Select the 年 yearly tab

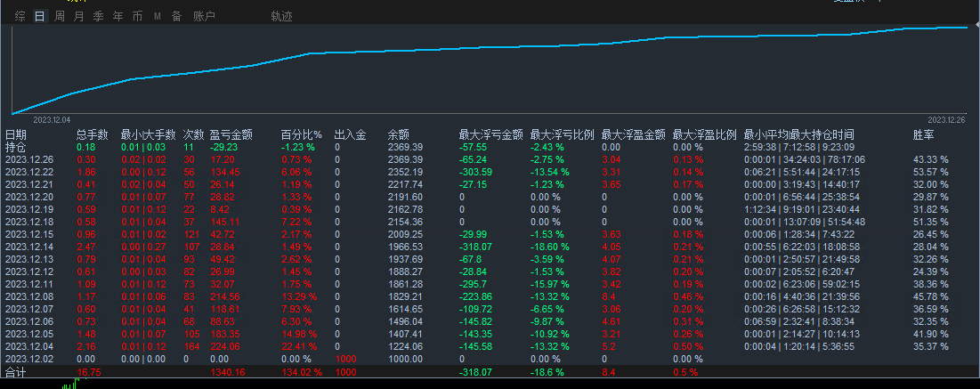pyautogui.click(x=117, y=16)
